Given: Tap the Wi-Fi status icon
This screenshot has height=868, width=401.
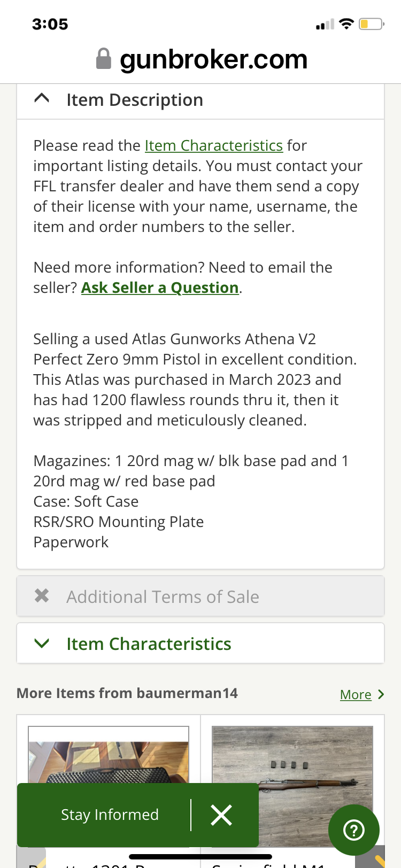Looking at the screenshot, I should (346, 24).
